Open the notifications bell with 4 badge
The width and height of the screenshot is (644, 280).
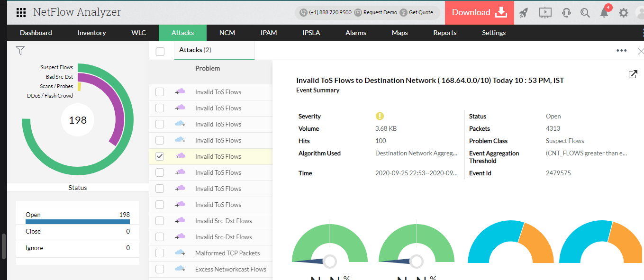click(x=605, y=12)
